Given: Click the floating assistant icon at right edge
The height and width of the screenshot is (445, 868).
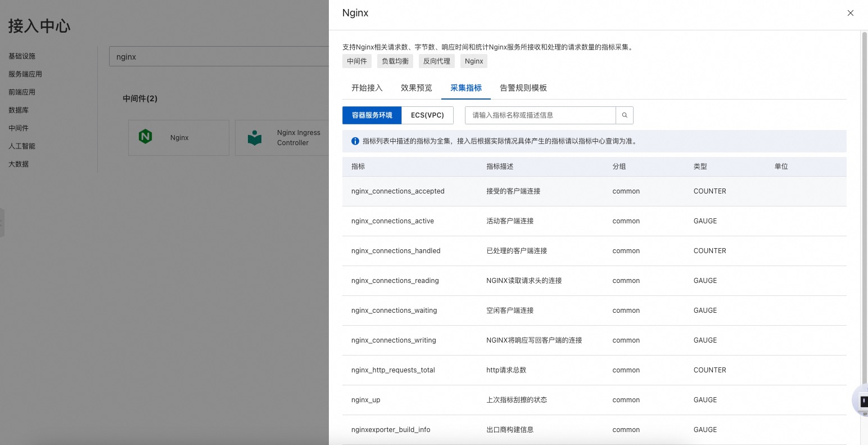Looking at the screenshot, I should [x=861, y=401].
